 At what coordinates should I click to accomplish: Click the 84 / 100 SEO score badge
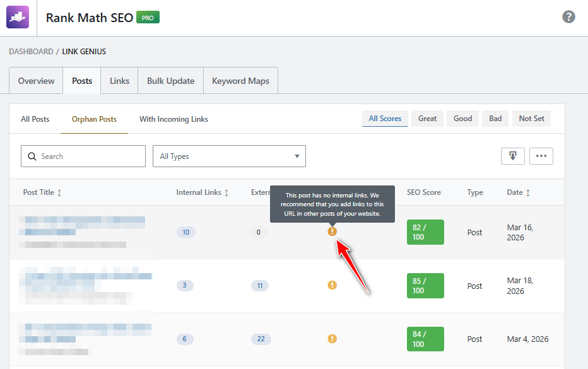click(425, 339)
